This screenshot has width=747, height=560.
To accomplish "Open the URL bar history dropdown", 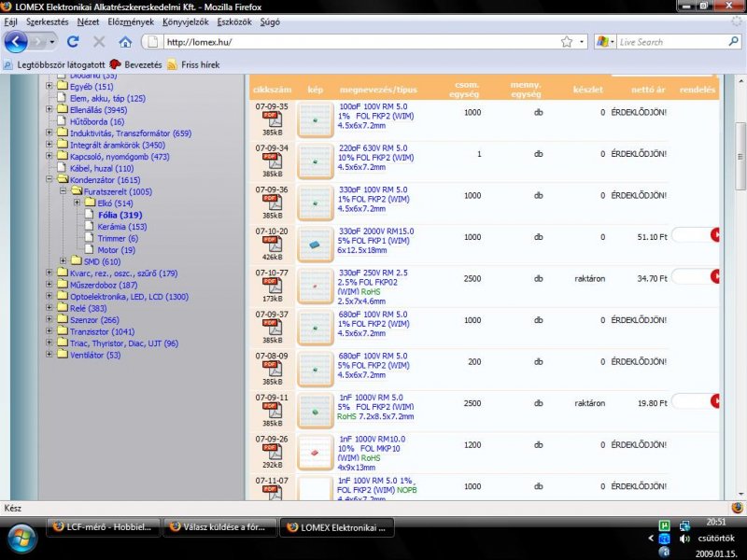I will 582,42.
